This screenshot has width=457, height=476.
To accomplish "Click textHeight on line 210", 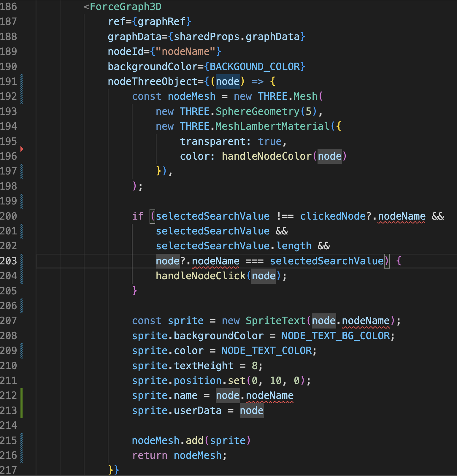I will (204, 366).
